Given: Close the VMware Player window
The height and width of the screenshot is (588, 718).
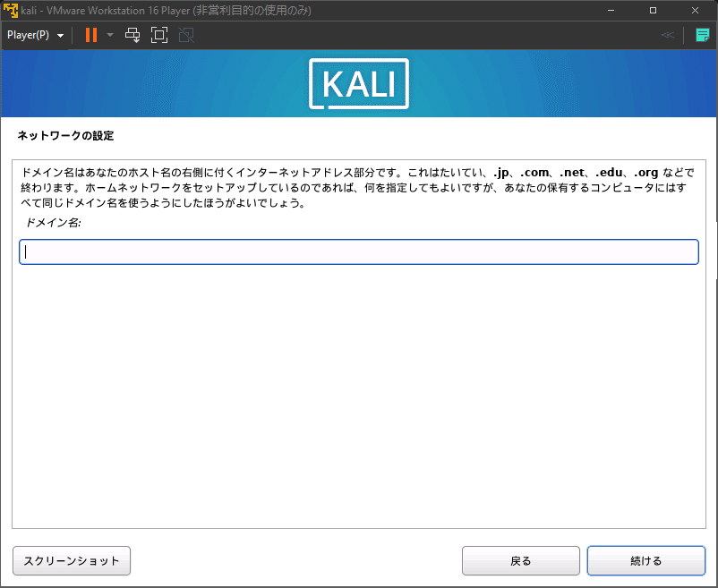Looking at the screenshot, I should 695,10.
